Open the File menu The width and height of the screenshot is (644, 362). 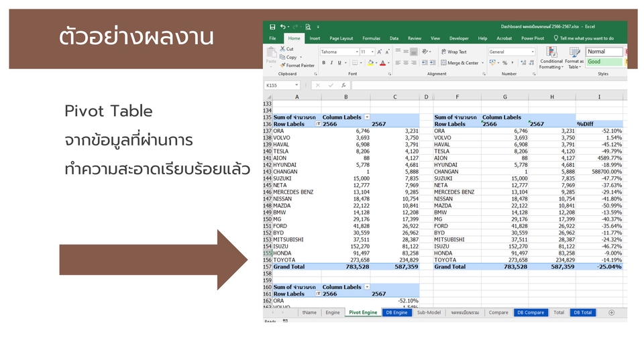tap(273, 38)
